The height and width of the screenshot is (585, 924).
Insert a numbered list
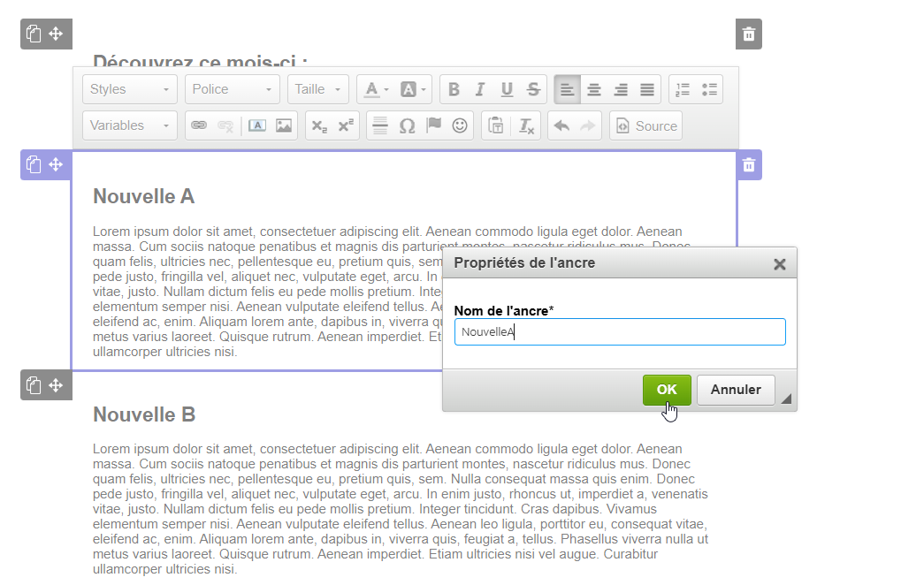tap(683, 89)
